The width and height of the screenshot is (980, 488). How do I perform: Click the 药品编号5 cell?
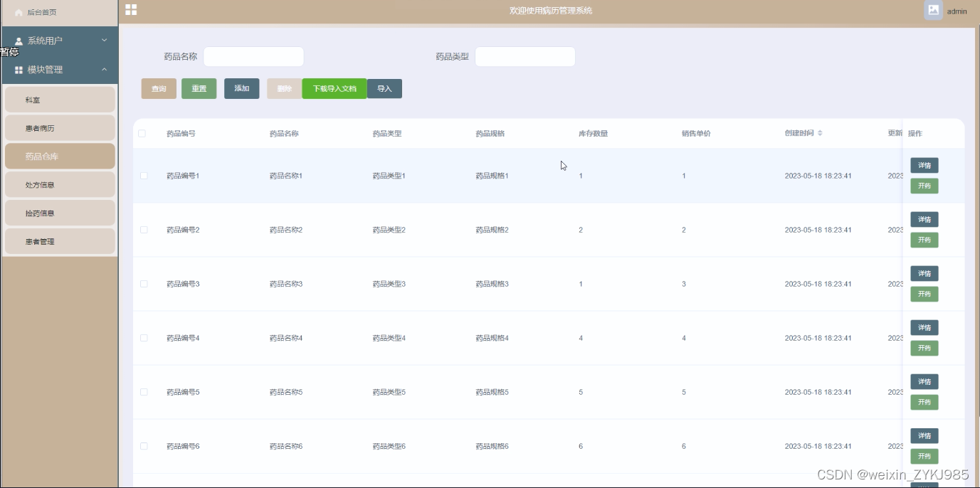click(183, 392)
